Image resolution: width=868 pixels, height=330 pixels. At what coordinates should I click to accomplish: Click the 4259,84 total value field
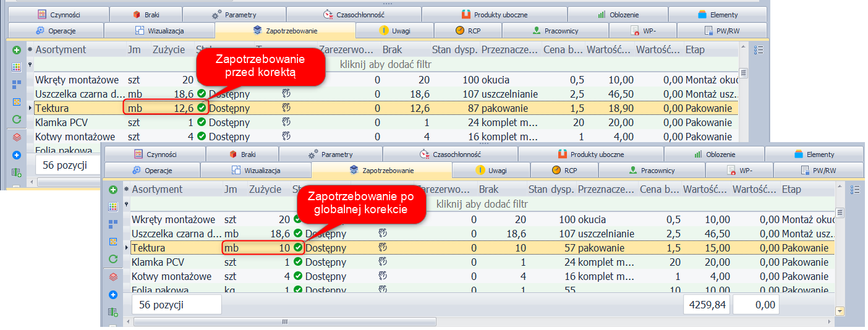[x=706, y=305]
